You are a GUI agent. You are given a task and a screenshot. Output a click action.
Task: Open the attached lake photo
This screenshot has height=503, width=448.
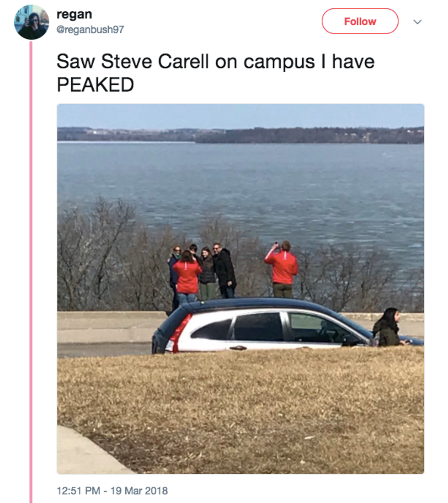pos(240,289)
